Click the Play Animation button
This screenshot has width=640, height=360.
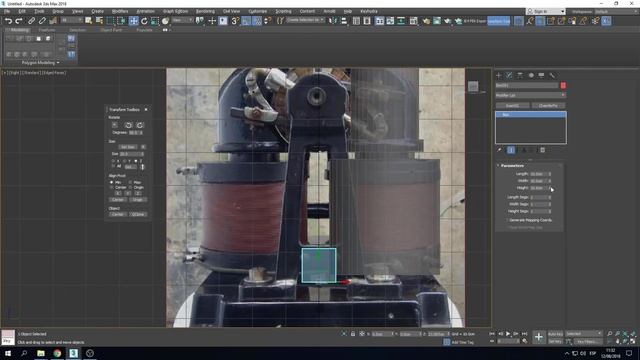point(508,334)
